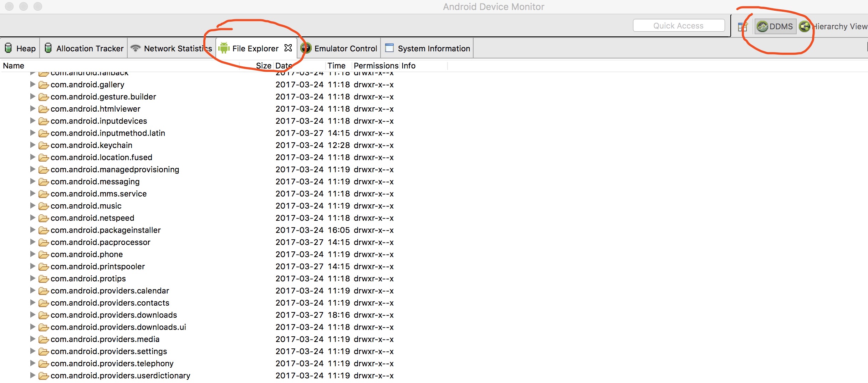Click the com.android.keychain folder icon

tap(44, 145)
